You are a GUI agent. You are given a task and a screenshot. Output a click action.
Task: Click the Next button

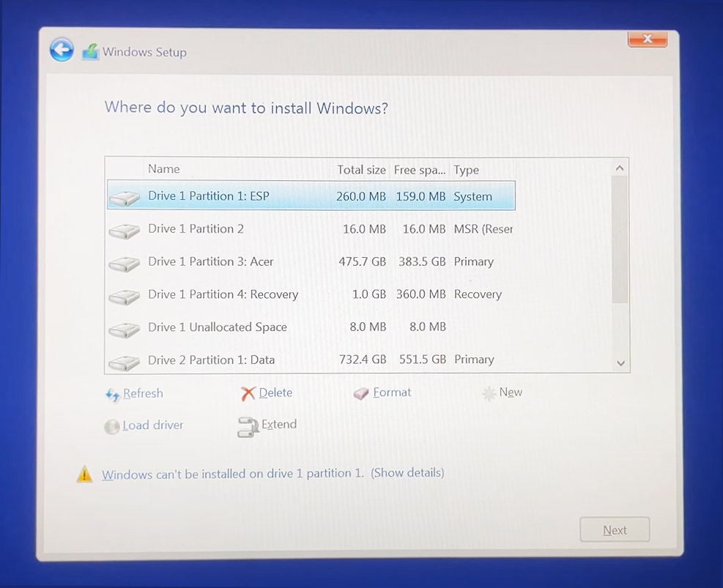pyautogui.click(x=615, y=530)
